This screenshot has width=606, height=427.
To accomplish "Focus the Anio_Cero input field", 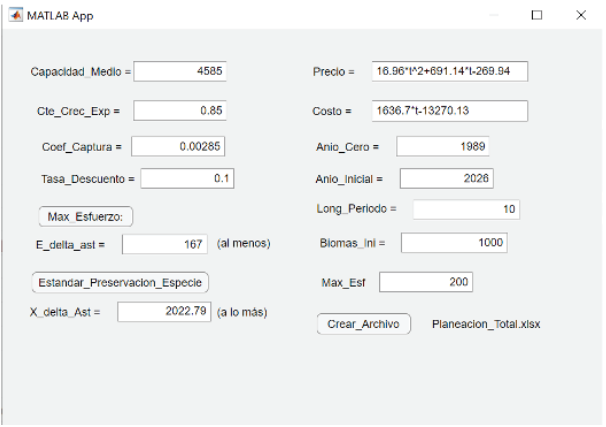I will tap(443, 146).
